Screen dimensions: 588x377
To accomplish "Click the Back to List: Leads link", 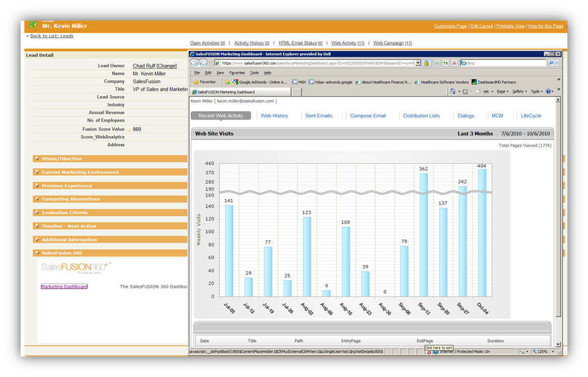I will [x=52, y=36].
